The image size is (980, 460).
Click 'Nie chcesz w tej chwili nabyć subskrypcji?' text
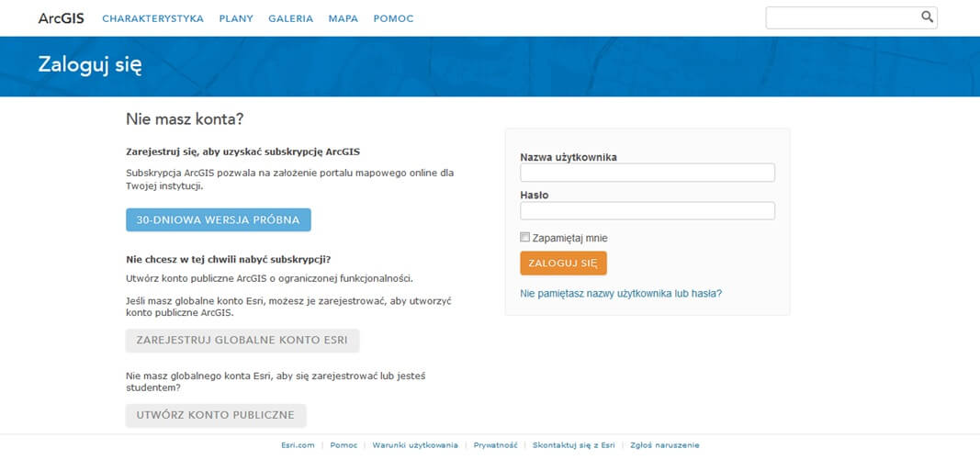[x=228, y=259]
